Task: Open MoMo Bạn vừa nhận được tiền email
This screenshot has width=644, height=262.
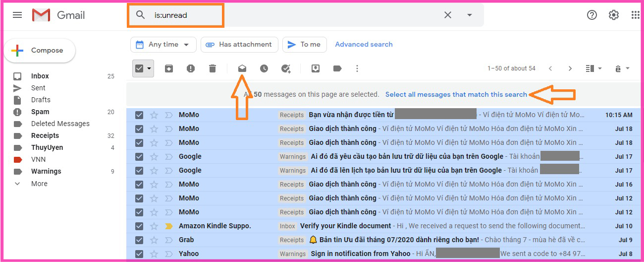Action: (351, 115)
